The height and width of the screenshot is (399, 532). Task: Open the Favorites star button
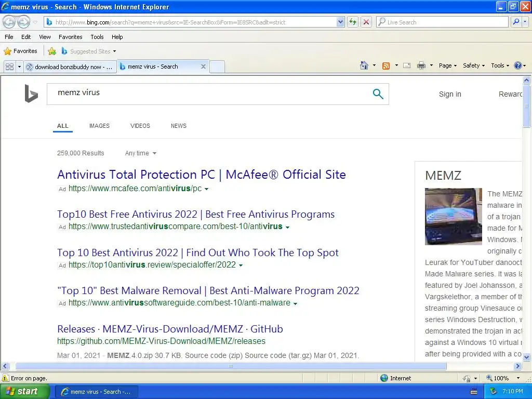20,51
